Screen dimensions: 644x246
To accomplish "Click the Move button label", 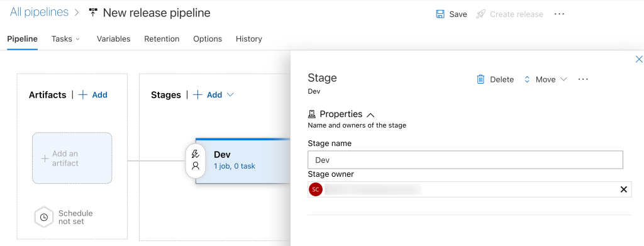I will click(x=545, y=80).
